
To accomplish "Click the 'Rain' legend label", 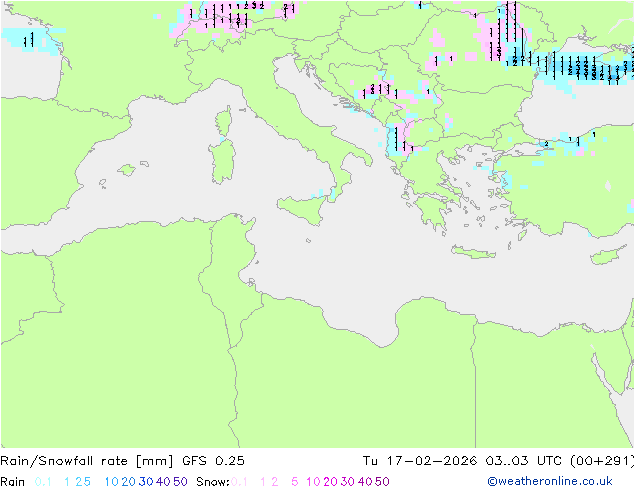I will tap(13, 482).
